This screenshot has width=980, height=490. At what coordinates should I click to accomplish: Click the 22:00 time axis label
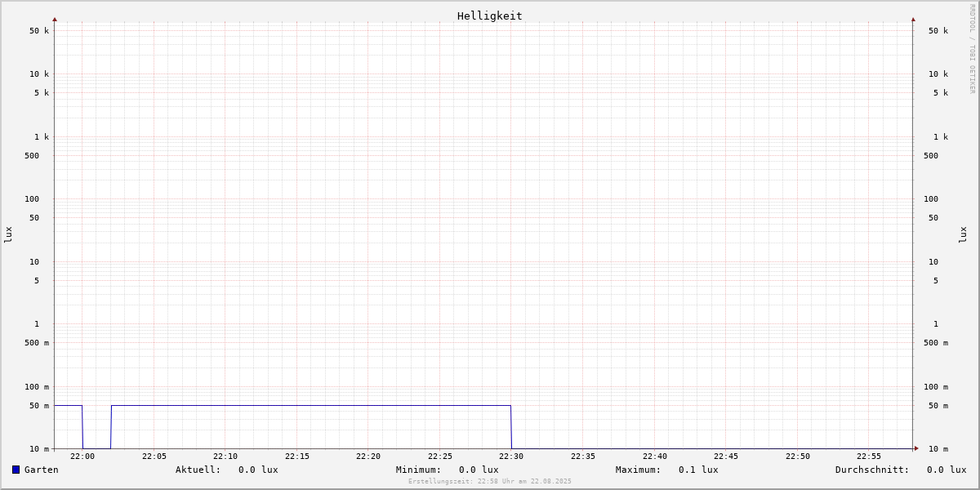pyautogui.click(x=82, y=457)
